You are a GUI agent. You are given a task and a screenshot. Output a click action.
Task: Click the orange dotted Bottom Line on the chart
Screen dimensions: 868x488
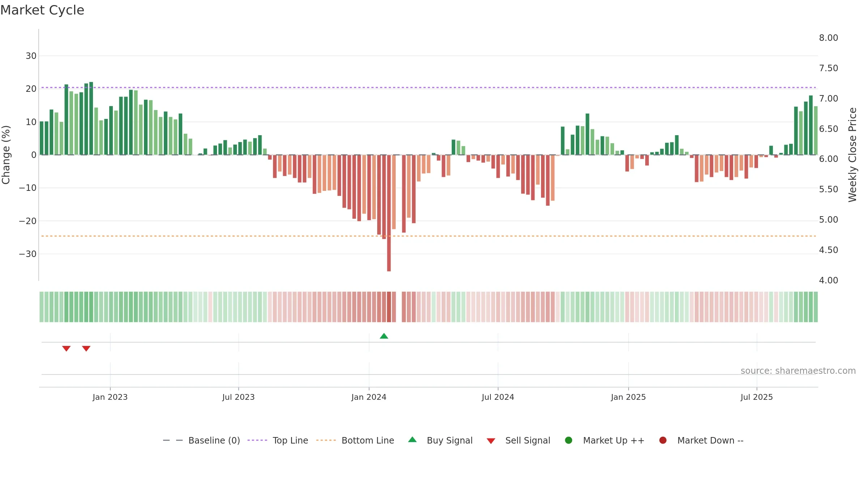pos(429,236)
